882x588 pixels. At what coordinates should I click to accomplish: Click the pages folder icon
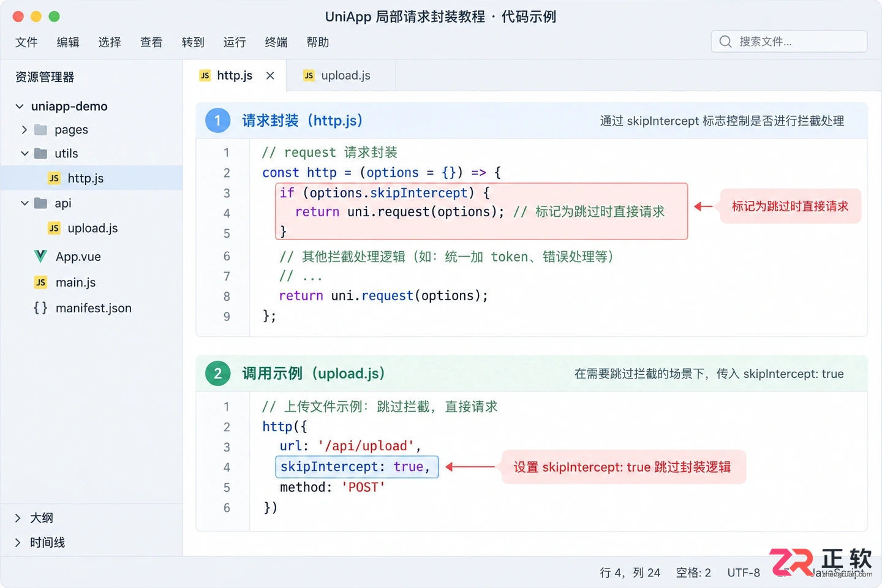pyautogui.click(x=41, y=130)
